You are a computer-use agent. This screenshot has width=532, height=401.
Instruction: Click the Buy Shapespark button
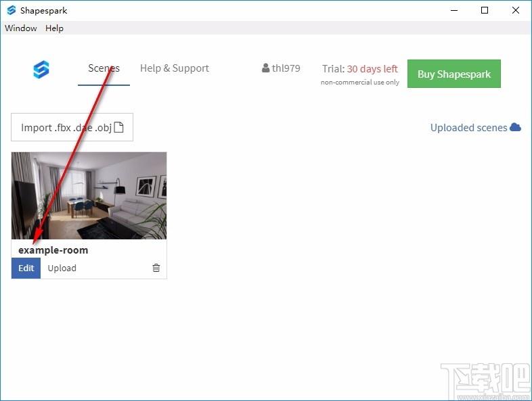[x=454, y=74]
